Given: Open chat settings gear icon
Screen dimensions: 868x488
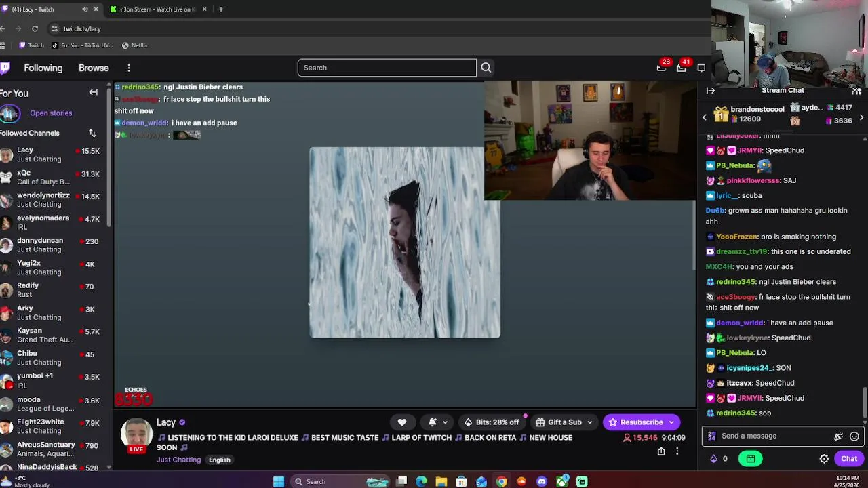Looking at the screenshot, I should 824,459.
